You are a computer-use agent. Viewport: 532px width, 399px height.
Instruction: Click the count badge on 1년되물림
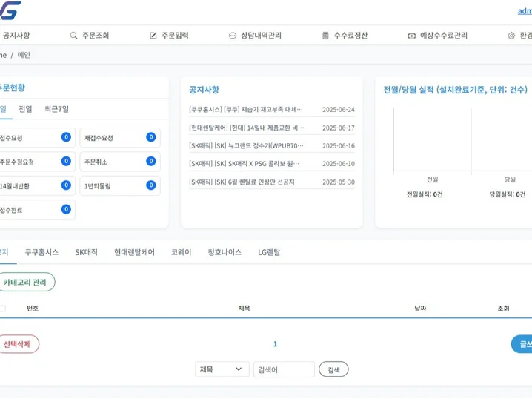point(150,185)
